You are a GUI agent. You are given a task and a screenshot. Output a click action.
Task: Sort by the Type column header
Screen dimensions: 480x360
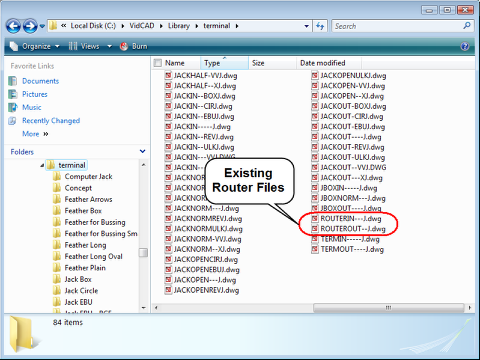coord(224,63)
